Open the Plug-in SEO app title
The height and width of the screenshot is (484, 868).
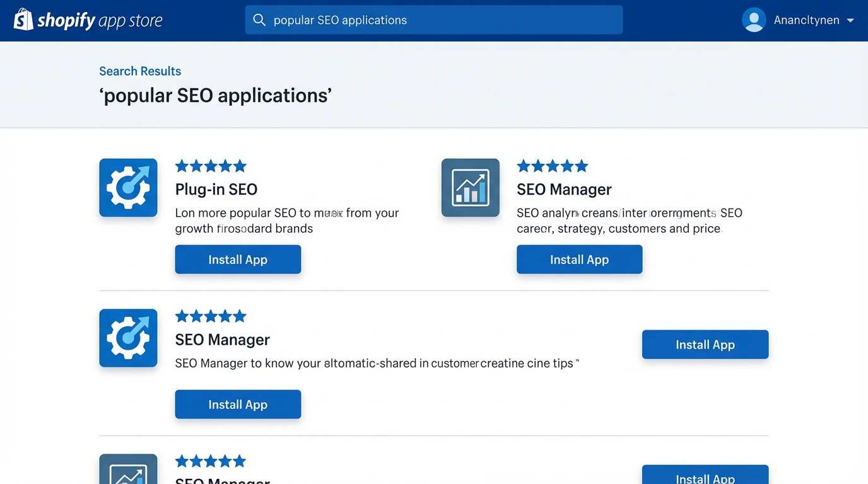[x=216, y=189]
